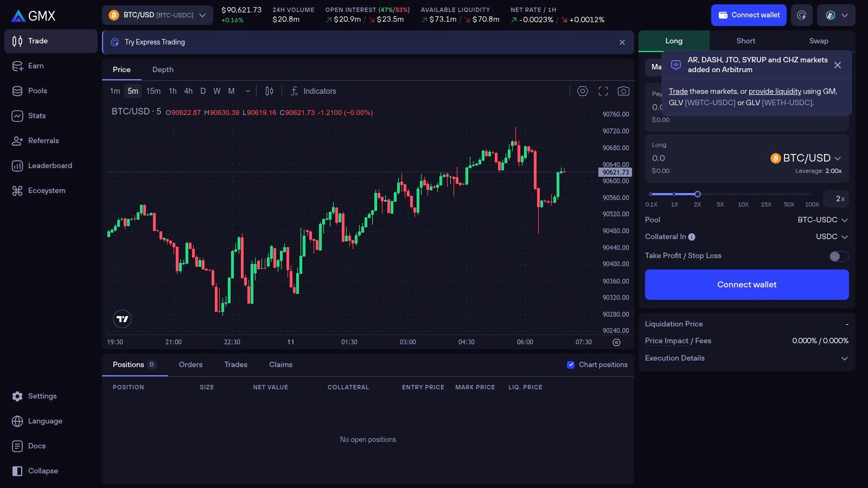
Task: Open the Claims tab
Action: [280, 365]
